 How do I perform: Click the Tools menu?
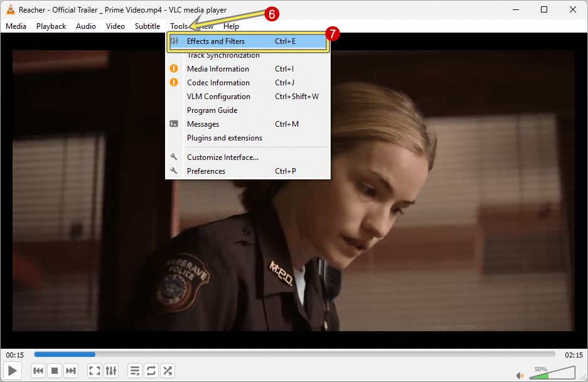coord(178,26)
